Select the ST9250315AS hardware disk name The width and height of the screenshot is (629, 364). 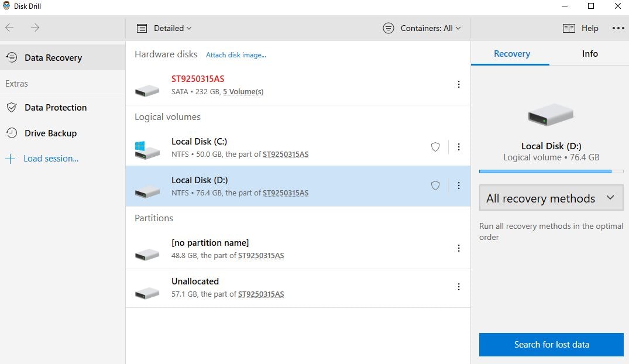(198, 78)
